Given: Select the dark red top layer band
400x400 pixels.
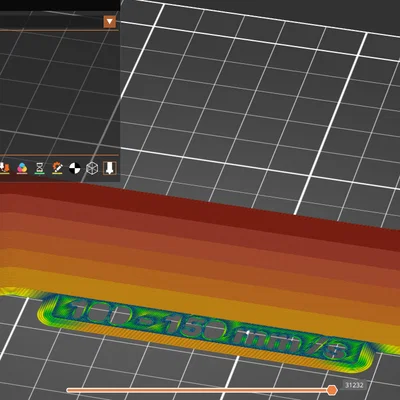Looking at the screenshot, I should click(x=200, y=208).
